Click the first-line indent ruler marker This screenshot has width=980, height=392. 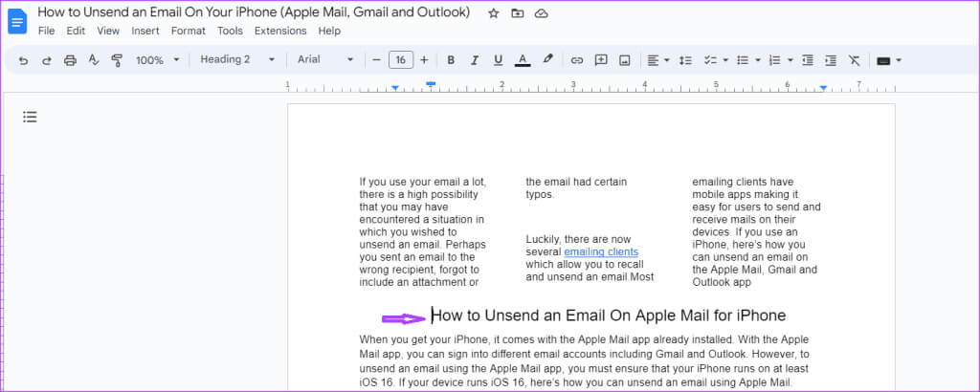(x=431, y=83)
